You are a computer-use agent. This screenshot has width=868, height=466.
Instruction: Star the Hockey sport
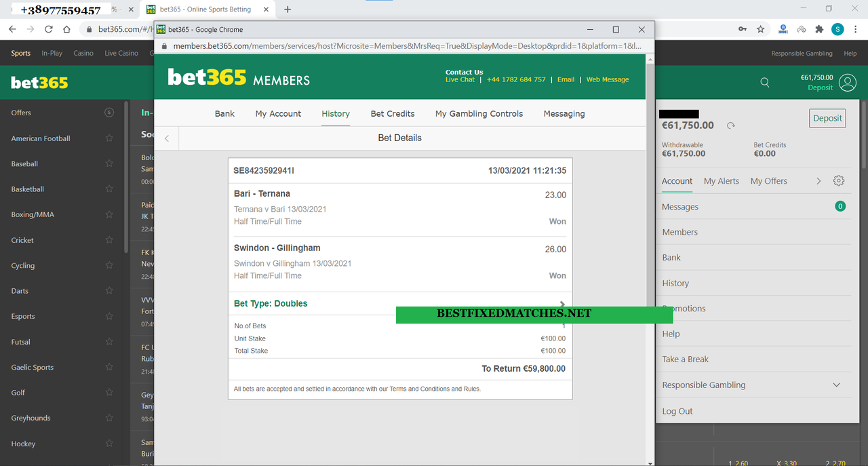(x=109, y=444)
